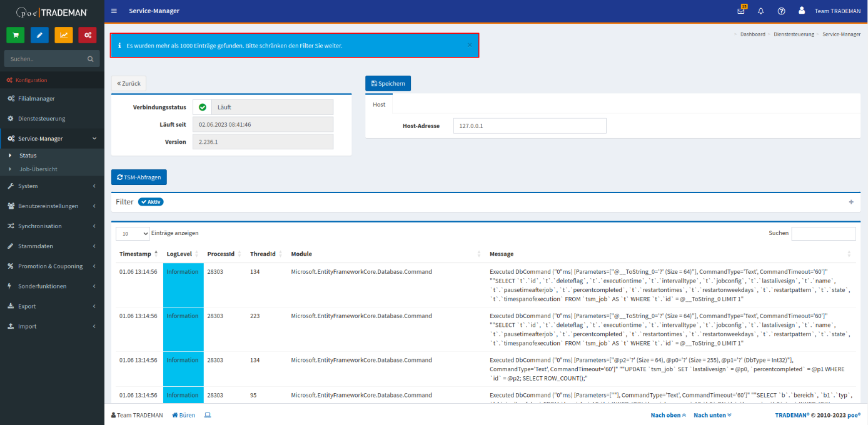Click the Speichern button
Image resolution: width=868 pixels, height=425 pixels.
pos(388,84)
